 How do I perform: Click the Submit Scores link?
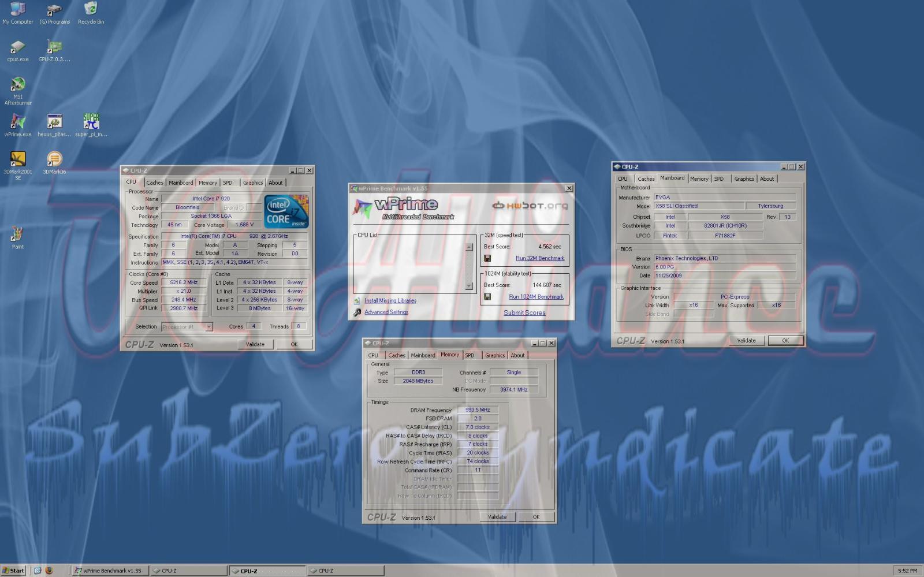pos(524,312)
